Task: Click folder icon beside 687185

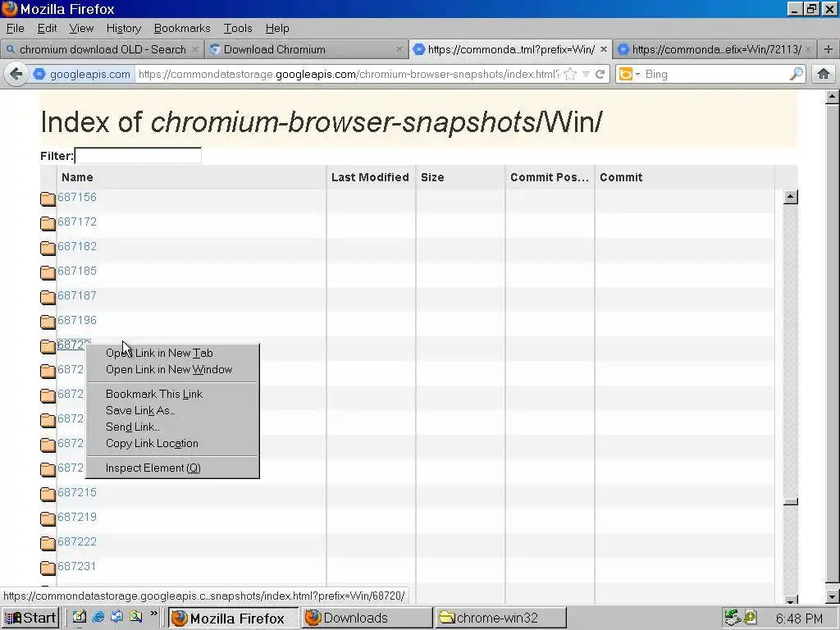Action: click(48, 272)
